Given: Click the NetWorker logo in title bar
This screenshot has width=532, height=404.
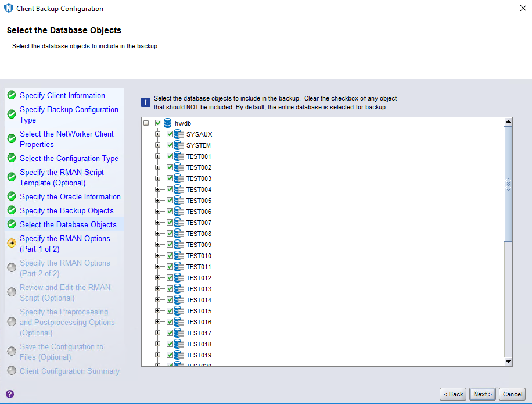Looking at the screenshot, I should (8, 9).
